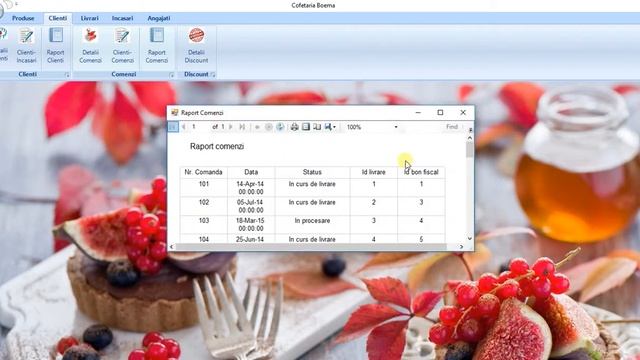This screenshot has height=360, width=640.
Task: Select order number 103 cell
Action: coord(204,224)
